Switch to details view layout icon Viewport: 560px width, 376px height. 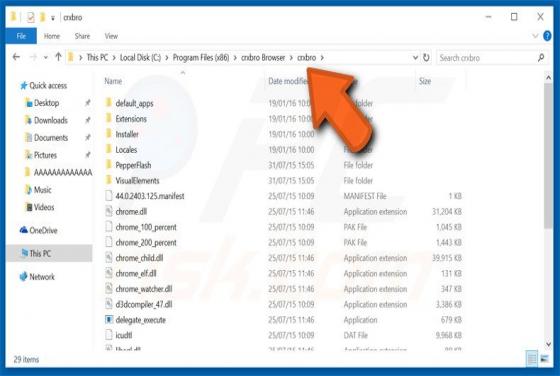[532, 359]
